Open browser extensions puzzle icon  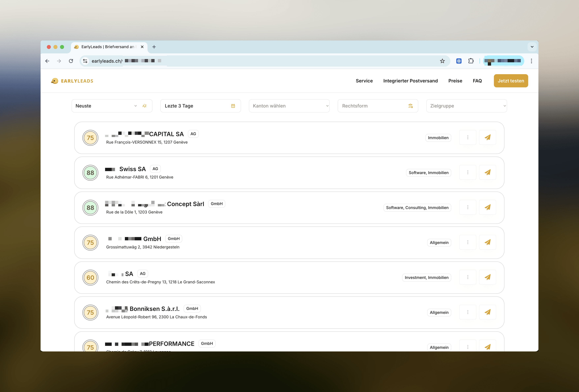click(471, 61)
